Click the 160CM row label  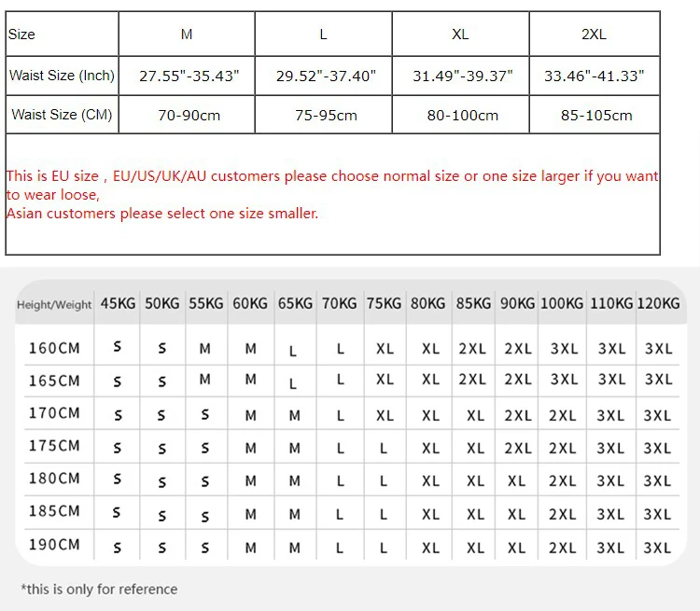point(54,348)
